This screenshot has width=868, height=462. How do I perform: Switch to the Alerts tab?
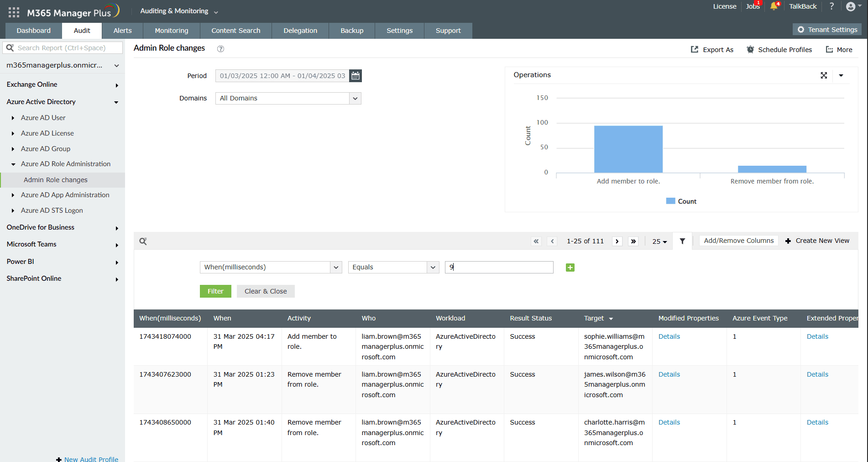tap(122, 31)
